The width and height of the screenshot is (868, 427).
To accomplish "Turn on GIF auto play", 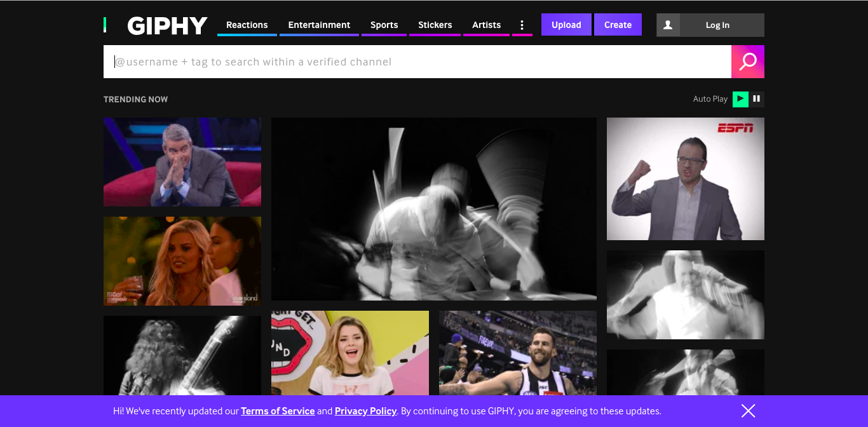I will [740, 99].
